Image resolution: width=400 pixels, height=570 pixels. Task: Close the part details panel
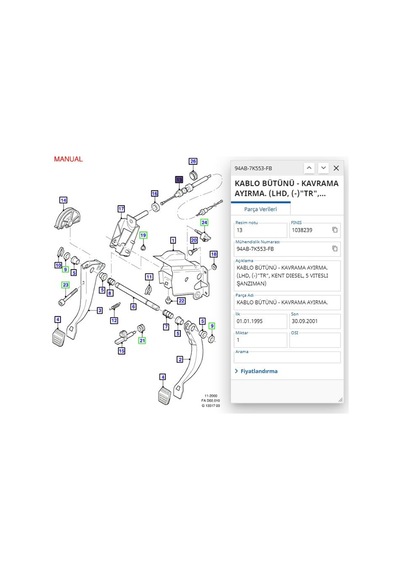coord(336,168)
